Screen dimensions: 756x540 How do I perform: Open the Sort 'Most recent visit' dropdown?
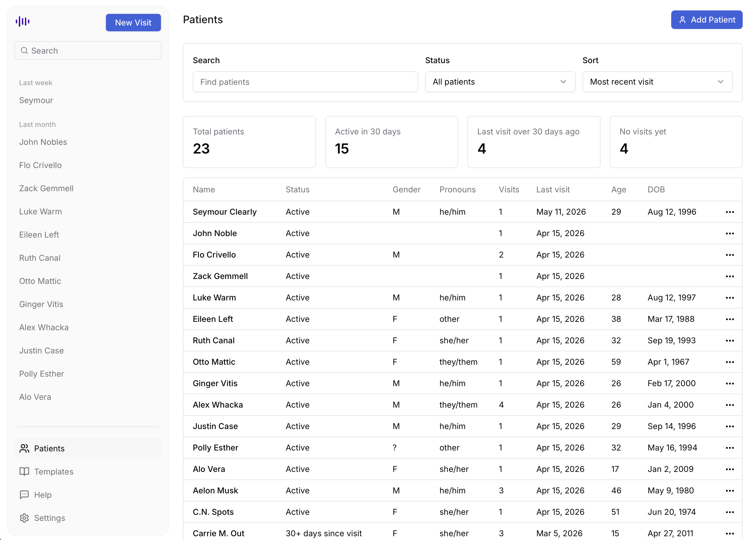tap(657, 82)
